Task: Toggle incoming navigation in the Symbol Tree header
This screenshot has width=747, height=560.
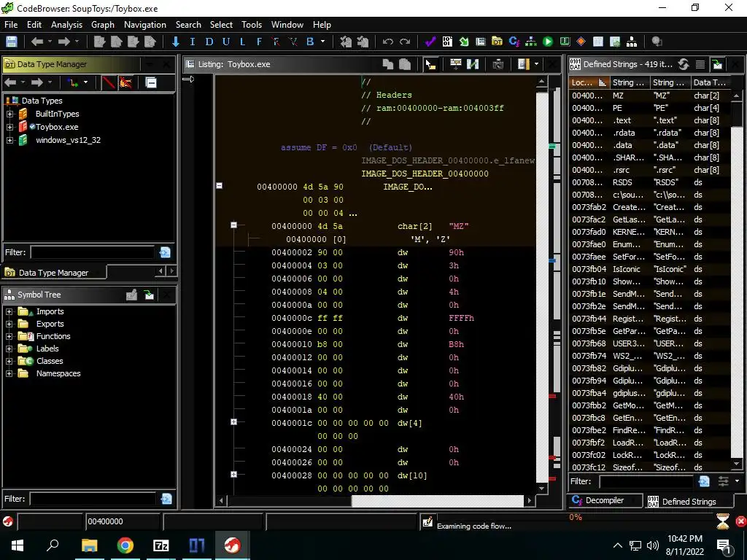Action: coord(149,295)
